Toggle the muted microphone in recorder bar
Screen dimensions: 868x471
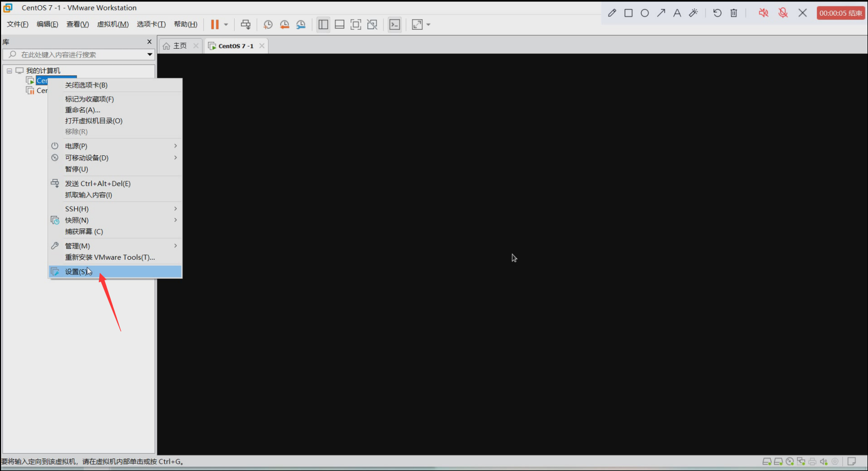pos(783,13)
